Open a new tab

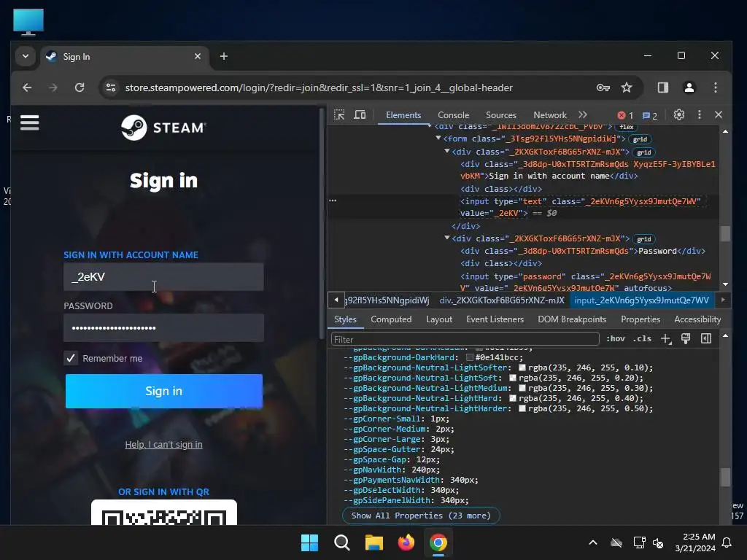tap(224, 56)
